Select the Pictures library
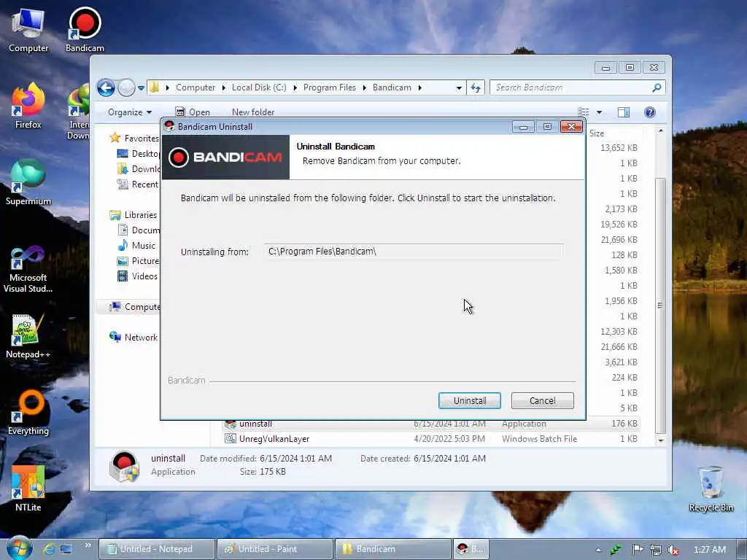This screenshot has width=747, height=560. point(138,260)
